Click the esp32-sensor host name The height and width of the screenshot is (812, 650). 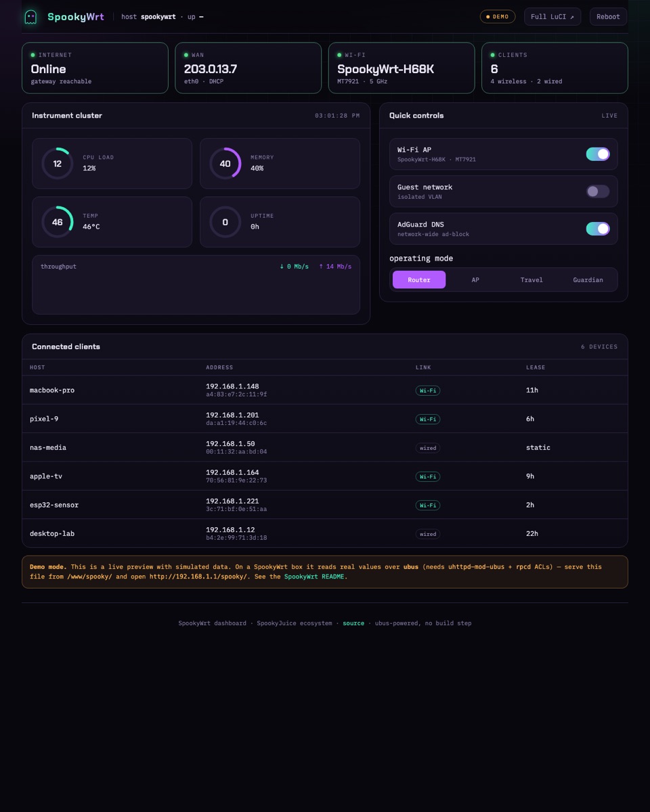pos(54,505)
